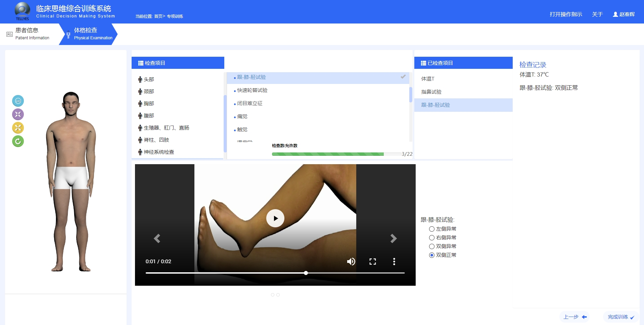The width and height of the screenshot is (644, 325).
Task: Switch to the 患者信息 Patient Information tab
Action: point(32,34)
